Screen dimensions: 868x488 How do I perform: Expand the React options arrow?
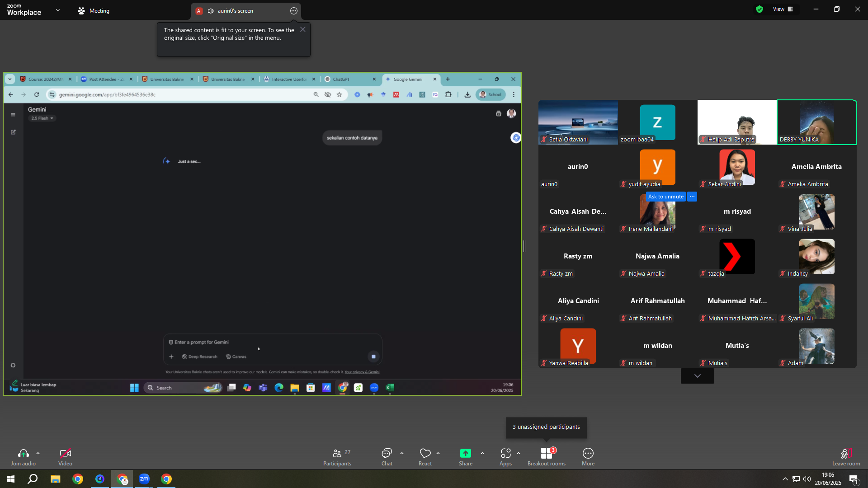tap(438, 453)
